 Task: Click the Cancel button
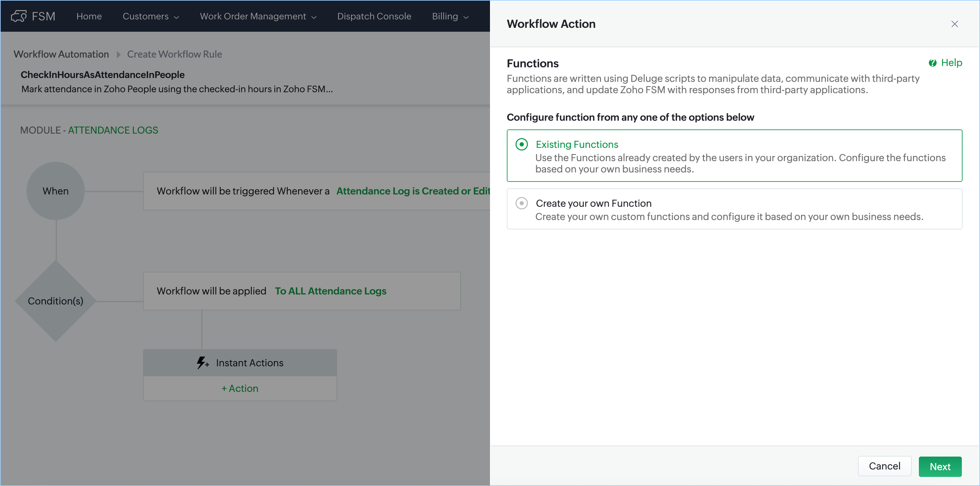tap(884, 466)
